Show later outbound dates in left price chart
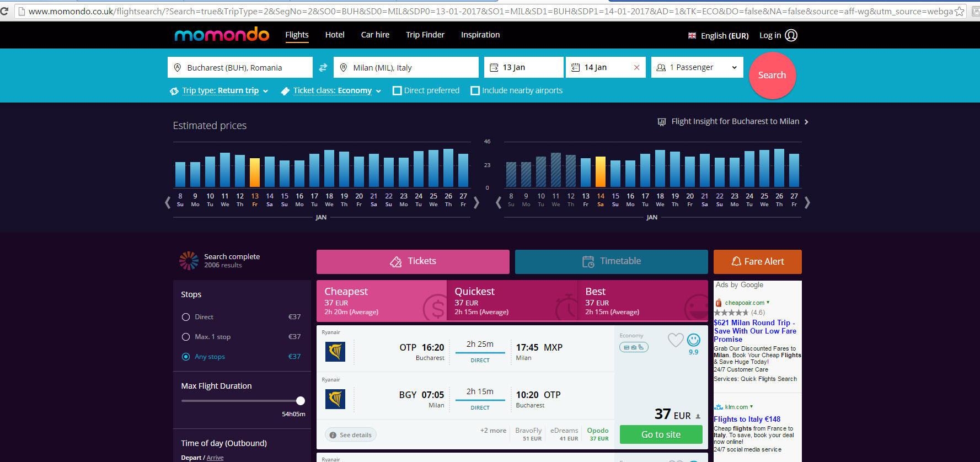 (x=476, y=202)
